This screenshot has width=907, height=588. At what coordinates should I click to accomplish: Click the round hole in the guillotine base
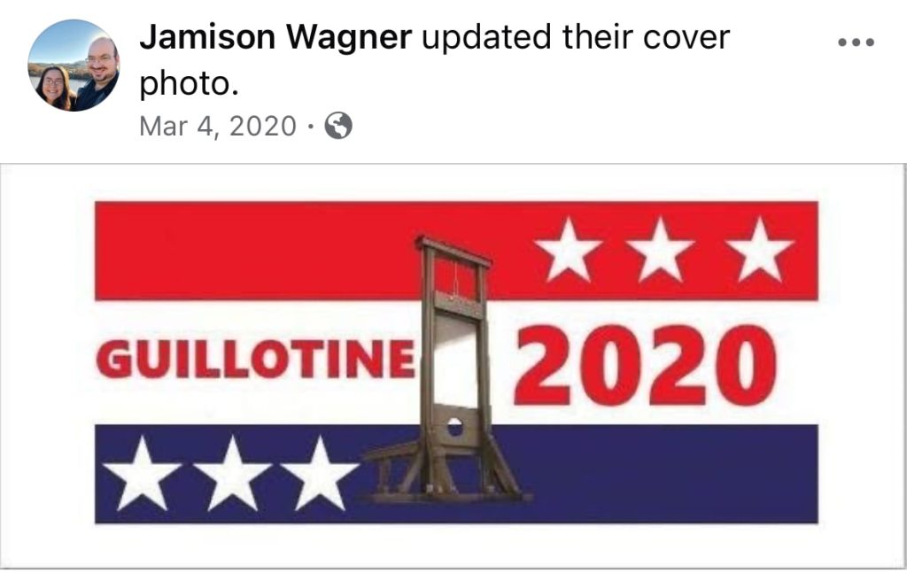[454, 427]
